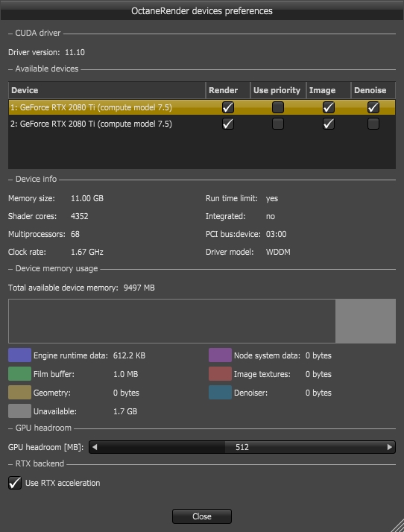
Task: Collapse the RTX backend section
Action: [10, 463]
